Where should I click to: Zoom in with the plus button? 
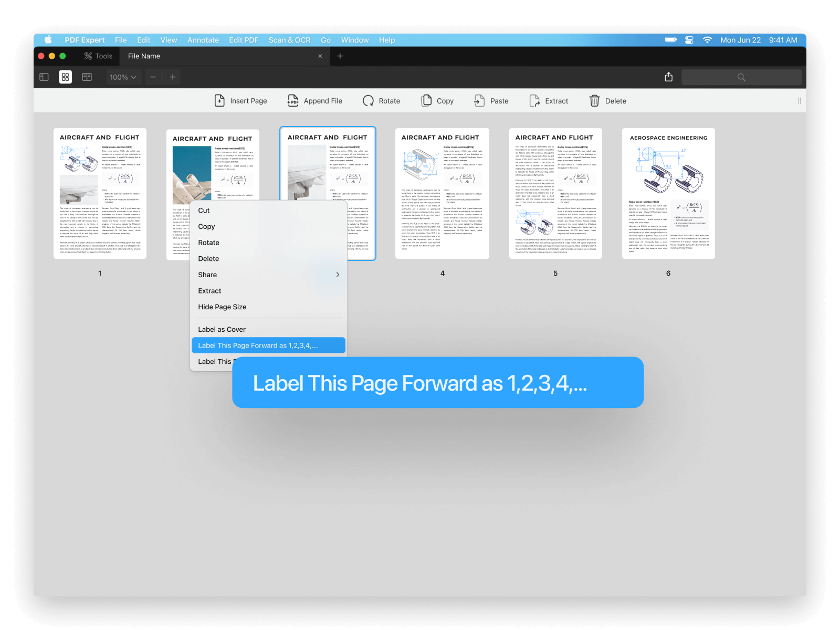coord(173,77)
